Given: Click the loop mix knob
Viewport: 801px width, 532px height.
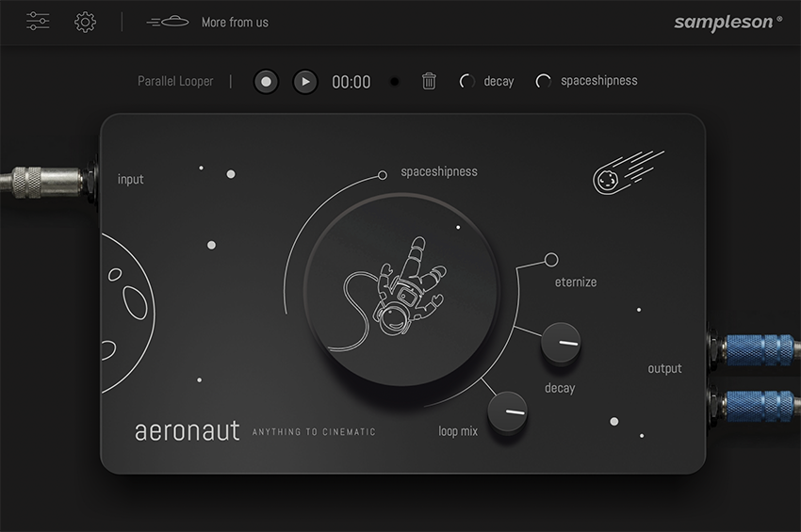Looking at the screenshot, I should pyautogui.click(x=507, y=411).
